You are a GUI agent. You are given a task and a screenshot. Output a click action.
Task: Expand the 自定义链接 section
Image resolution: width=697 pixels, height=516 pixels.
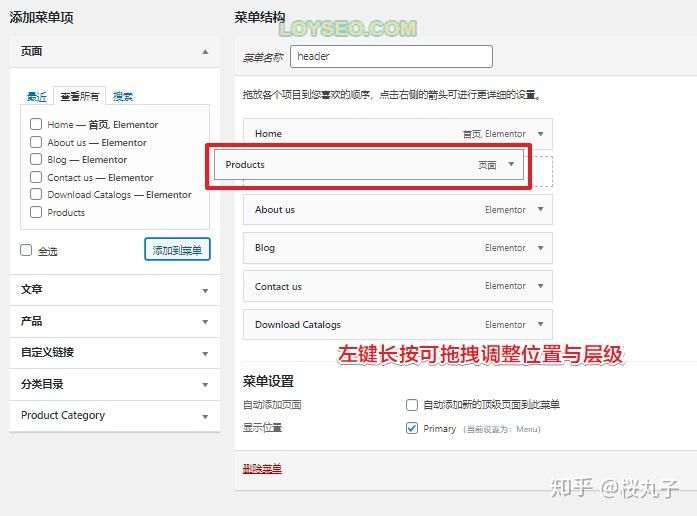pos(205,354)
